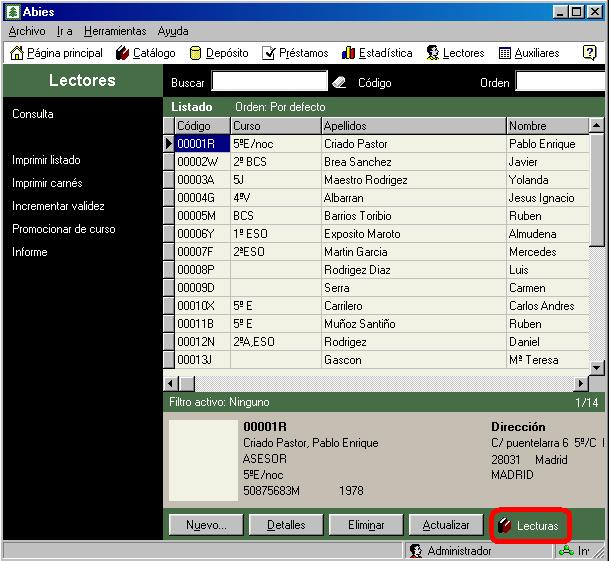Viewport: 609px width, 561px height.
Task: Select Promocionar de curso in sidebar
Action: [x=64, y=229]
